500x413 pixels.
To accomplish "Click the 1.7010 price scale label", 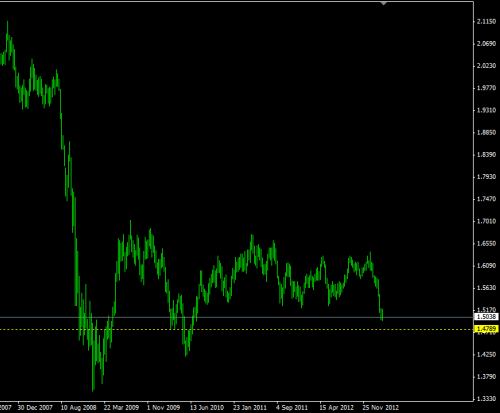I will point(486,221).
